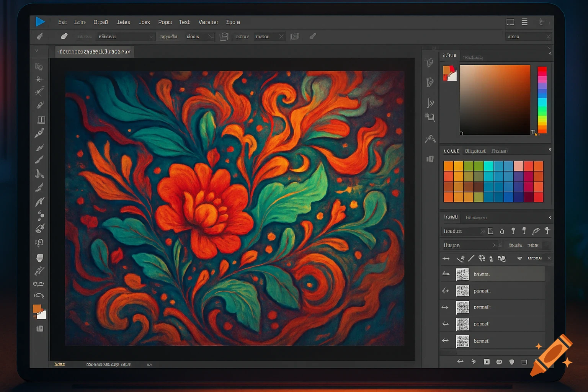Click the lasso icon near the color picker panel

(431, 139)
